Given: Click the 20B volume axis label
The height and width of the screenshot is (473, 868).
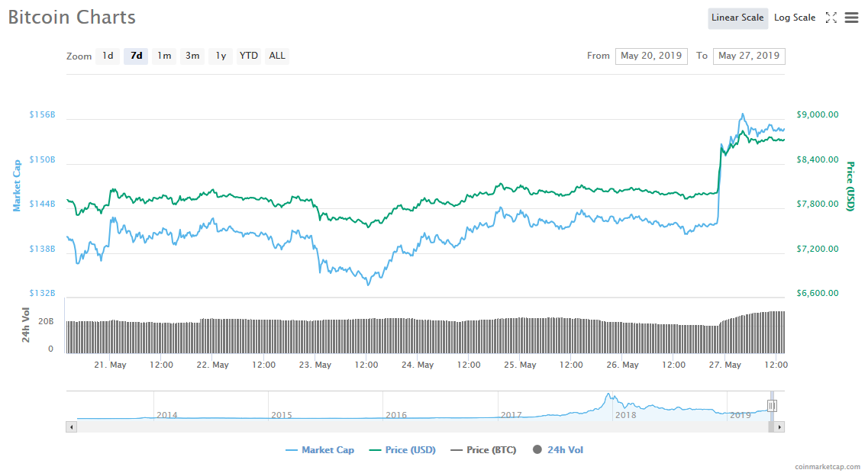Looking at the screenshot, I should point(46,321).
